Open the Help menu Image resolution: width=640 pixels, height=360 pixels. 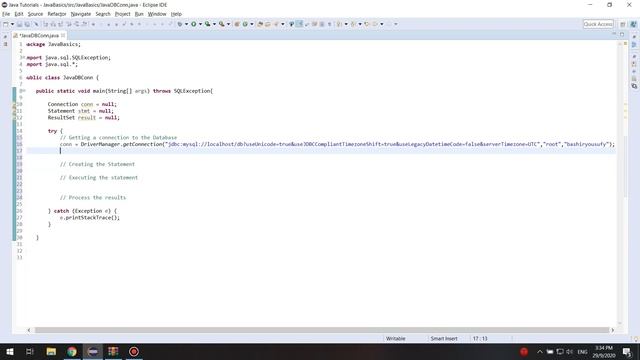pyautogui.click(x=176, y=14)
